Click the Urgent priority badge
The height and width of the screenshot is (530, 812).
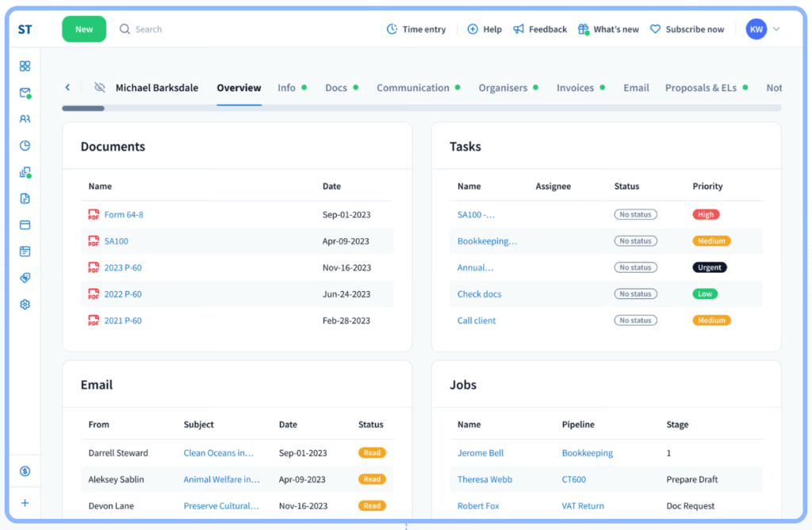pos(709,267)
